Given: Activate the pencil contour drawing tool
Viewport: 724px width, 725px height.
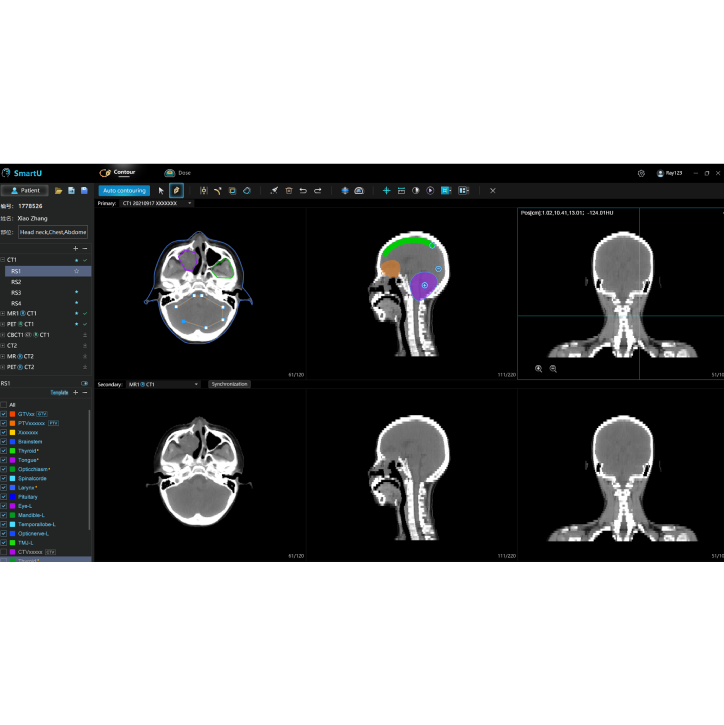Looking at the screenshot, I should pos(176,190).
